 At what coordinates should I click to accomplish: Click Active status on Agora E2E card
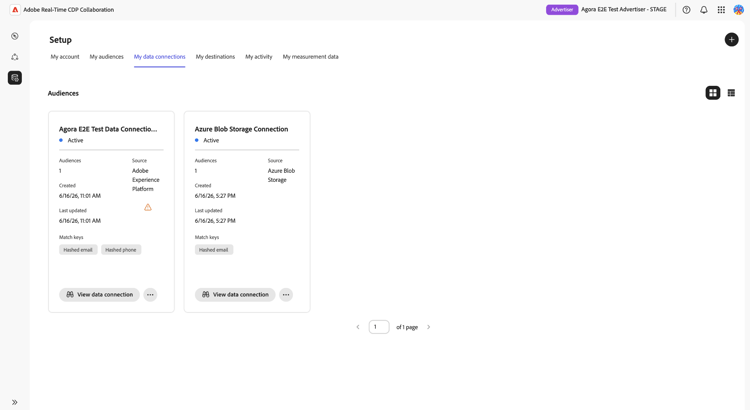click(75, 141)
